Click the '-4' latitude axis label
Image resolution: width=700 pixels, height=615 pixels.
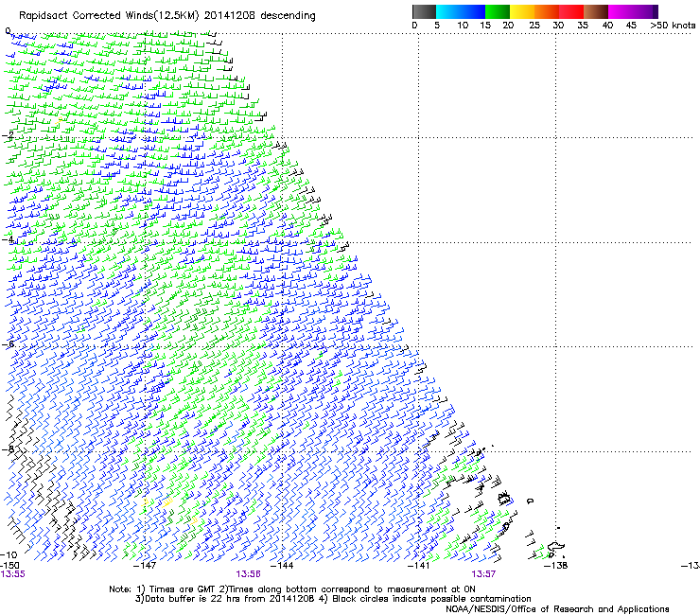point(8,239)
